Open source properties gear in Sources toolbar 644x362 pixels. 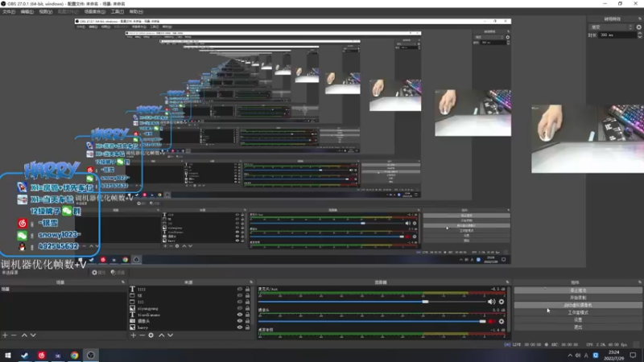[151, 335]
